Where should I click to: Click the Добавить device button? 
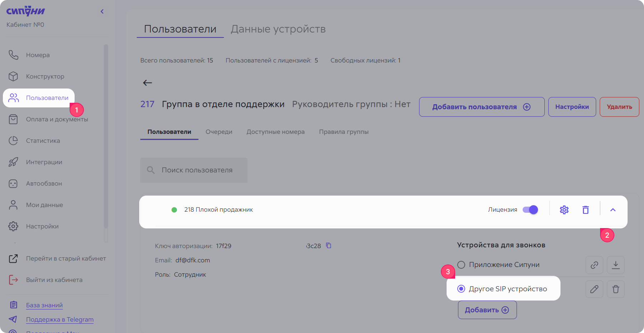[487, 310]
